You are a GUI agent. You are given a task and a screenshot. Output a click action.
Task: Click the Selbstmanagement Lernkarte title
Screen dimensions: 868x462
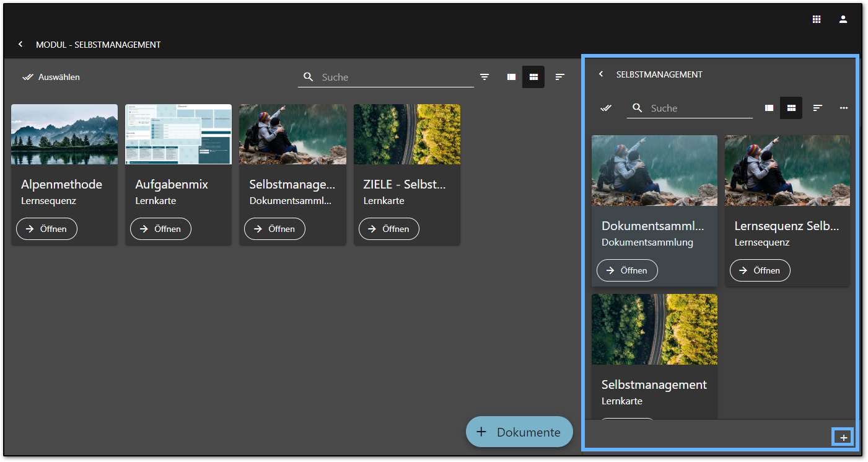click(x=654, y=384)
